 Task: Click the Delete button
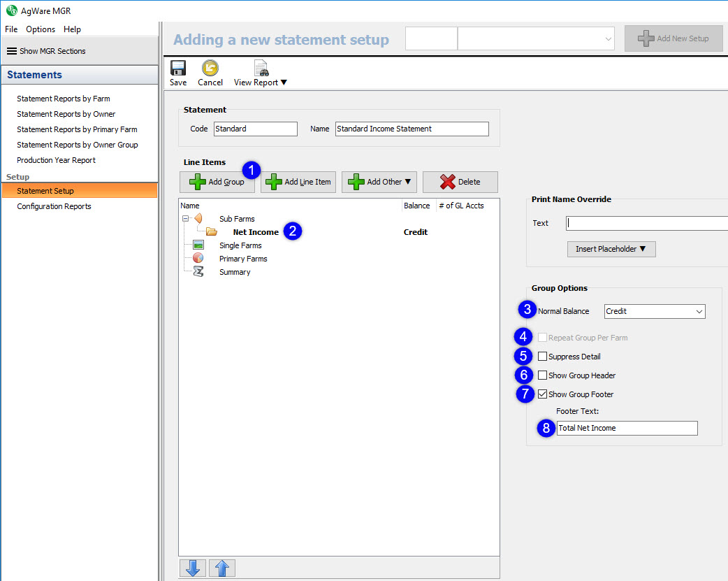pyautogui.click(x=460, y=182)
